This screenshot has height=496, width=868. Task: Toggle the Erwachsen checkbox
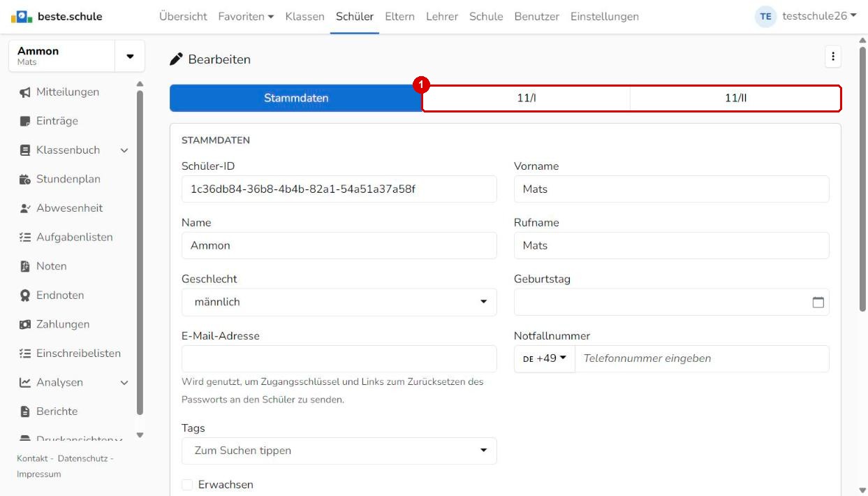click(x=187, y=485)
